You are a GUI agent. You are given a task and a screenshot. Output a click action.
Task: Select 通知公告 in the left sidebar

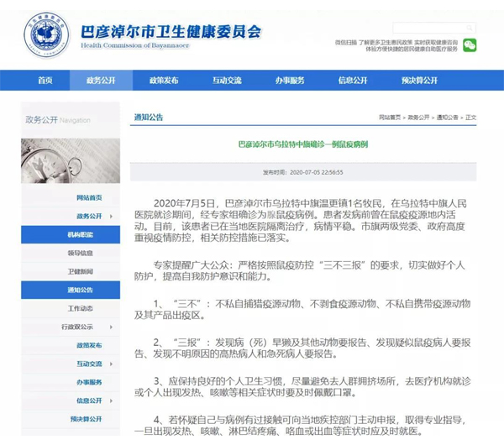[81, 290]
